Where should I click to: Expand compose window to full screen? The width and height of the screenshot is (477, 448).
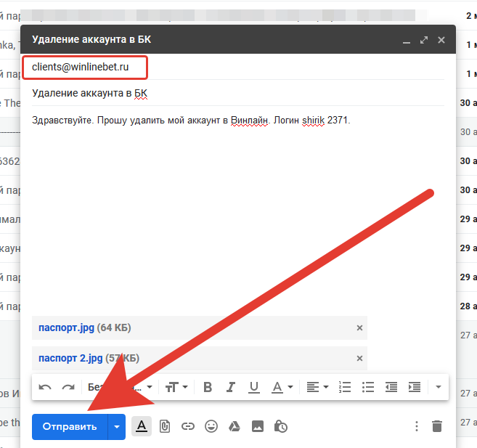424,40
